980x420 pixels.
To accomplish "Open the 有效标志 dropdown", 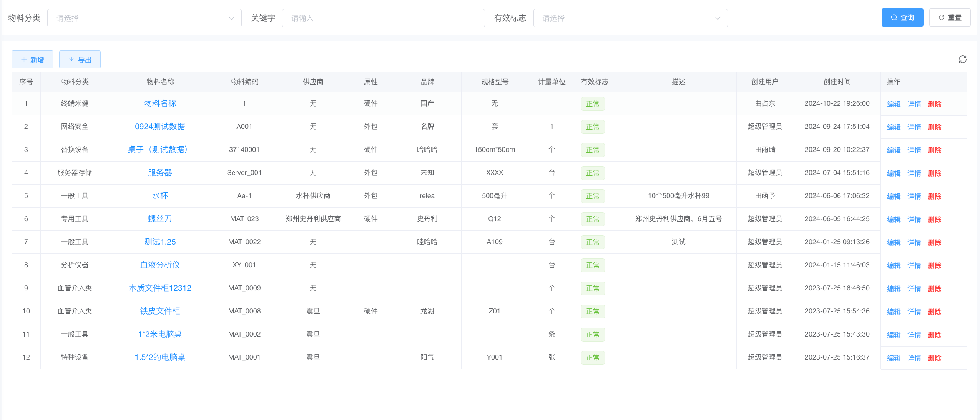I will tap(630, 18).
